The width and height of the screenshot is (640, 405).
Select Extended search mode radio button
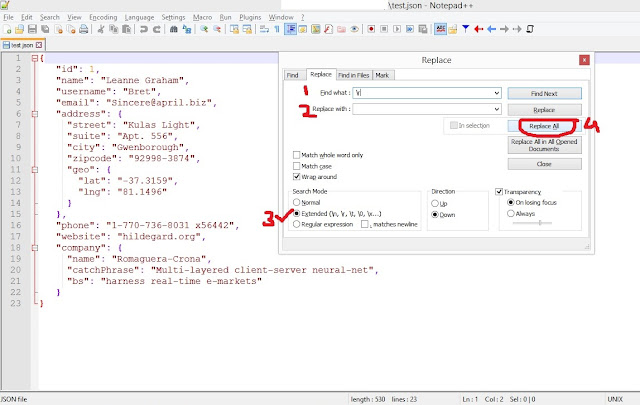click(296, 214)
